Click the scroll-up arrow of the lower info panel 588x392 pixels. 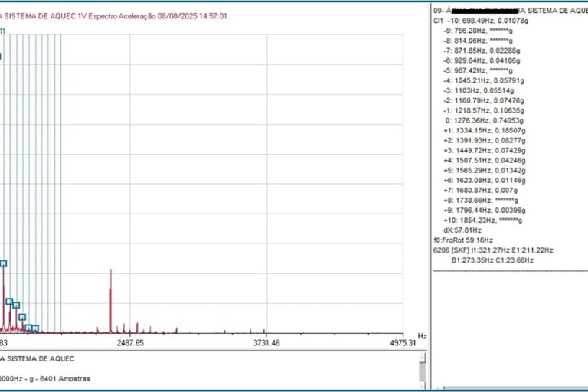pos(423,358)
